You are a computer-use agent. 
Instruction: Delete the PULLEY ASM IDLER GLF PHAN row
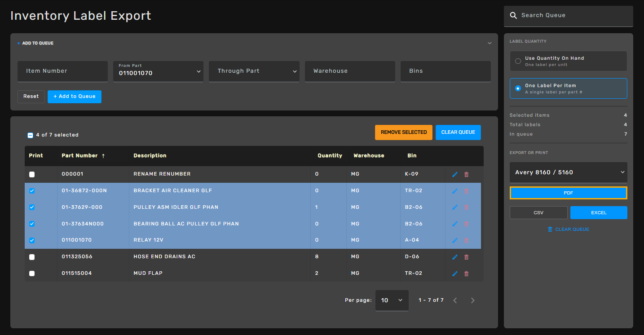tap(466, 207)
